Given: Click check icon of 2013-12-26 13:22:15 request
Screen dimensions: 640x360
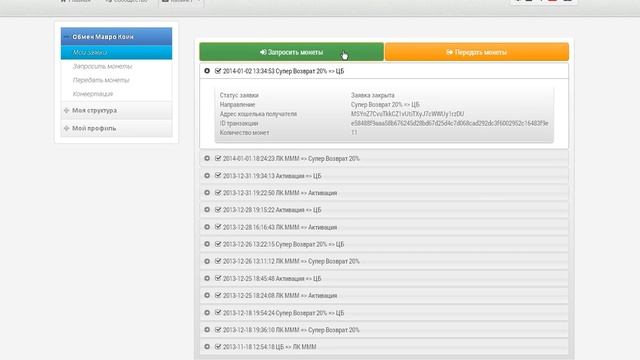Looking at the screenshot, I should [218, 244].
